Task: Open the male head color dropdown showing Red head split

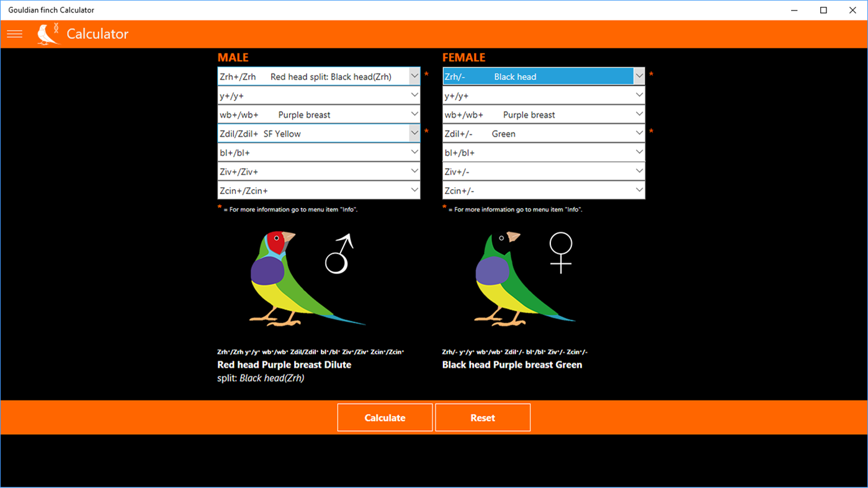Action: click(318, 76)
